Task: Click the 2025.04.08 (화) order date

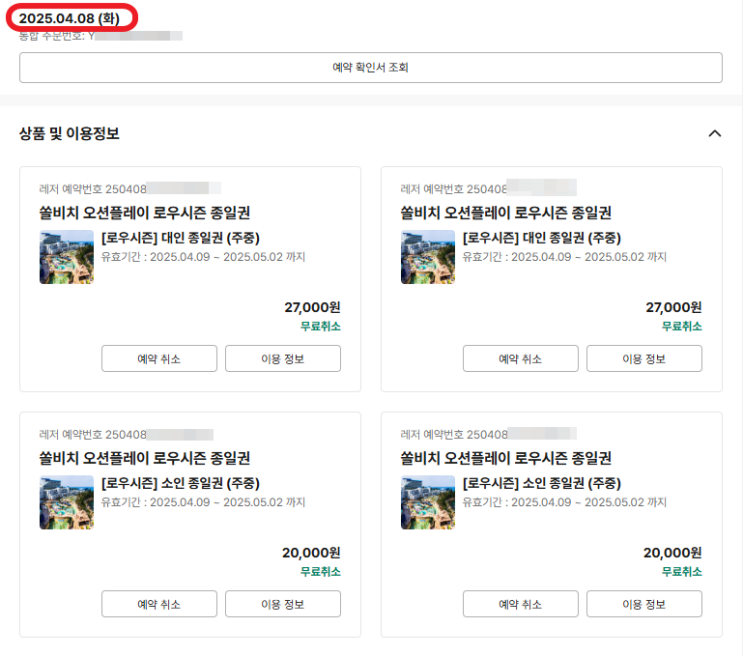Action: [69, 18]
